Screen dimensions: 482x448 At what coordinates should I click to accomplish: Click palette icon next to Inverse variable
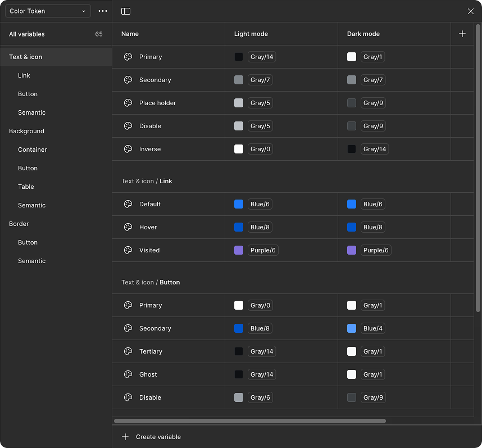128,149
